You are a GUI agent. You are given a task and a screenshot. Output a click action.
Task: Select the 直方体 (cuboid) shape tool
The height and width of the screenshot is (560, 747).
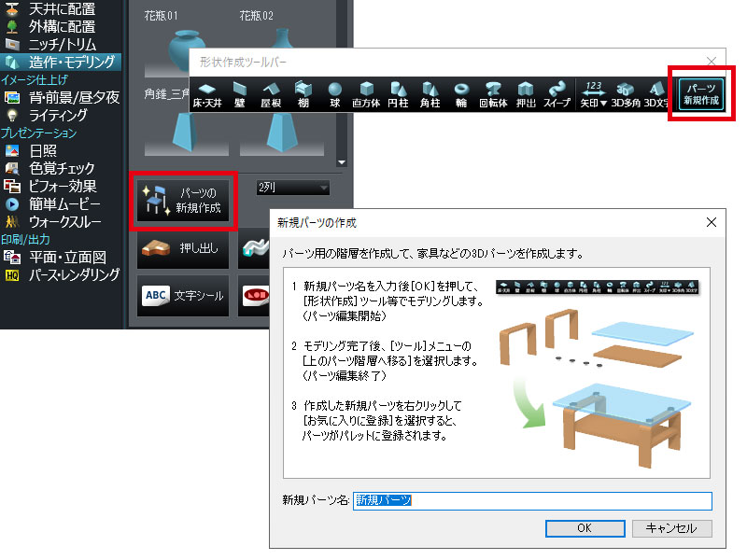(366, 95)
